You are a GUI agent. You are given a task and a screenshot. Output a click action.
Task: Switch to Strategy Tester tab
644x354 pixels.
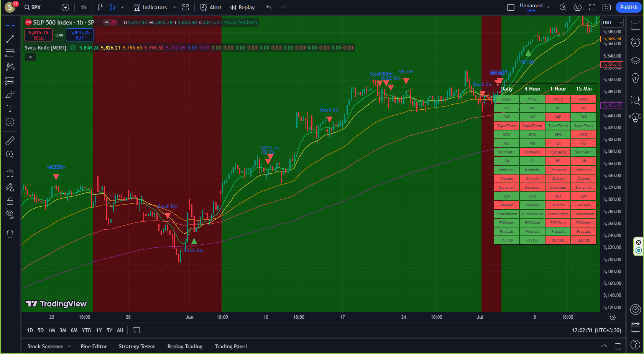pyautogui.click(x=137, y=346)
